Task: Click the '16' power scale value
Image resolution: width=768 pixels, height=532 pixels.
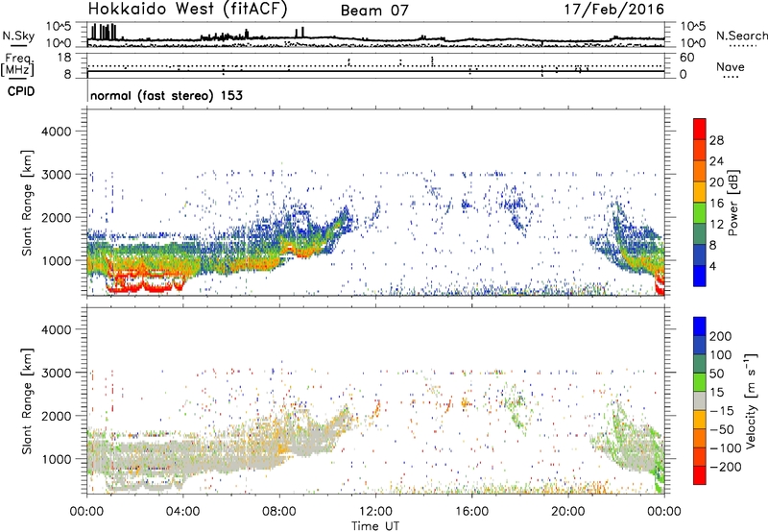Action: 716,204
